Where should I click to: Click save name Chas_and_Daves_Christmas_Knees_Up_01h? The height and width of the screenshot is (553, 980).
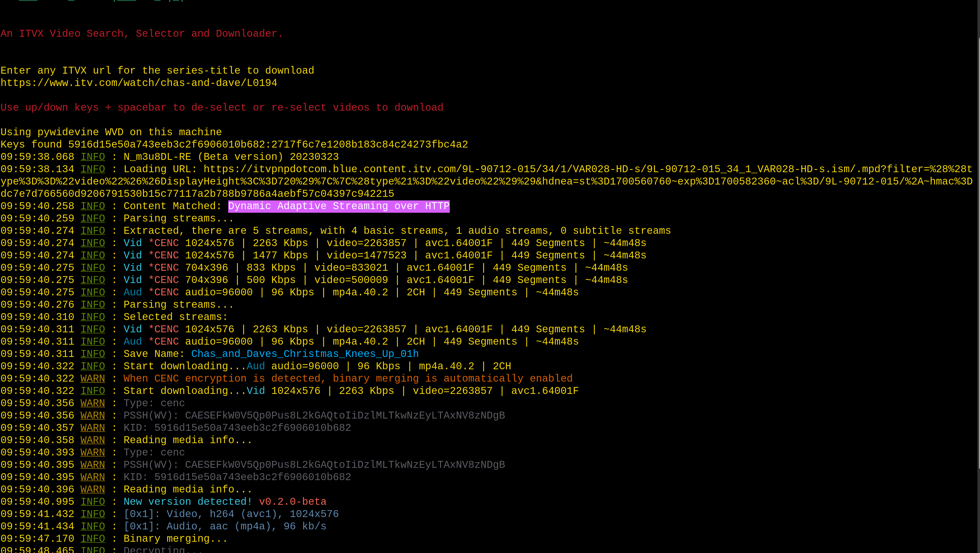coord(305,354)
